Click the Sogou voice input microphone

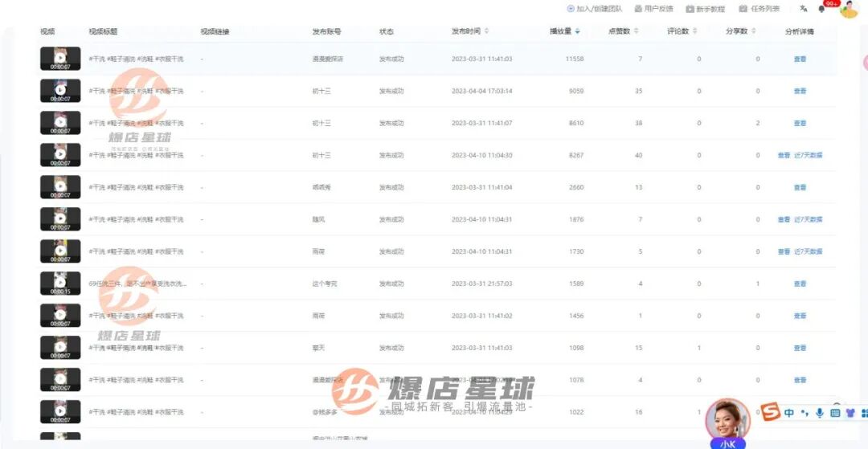pos(819,413)
